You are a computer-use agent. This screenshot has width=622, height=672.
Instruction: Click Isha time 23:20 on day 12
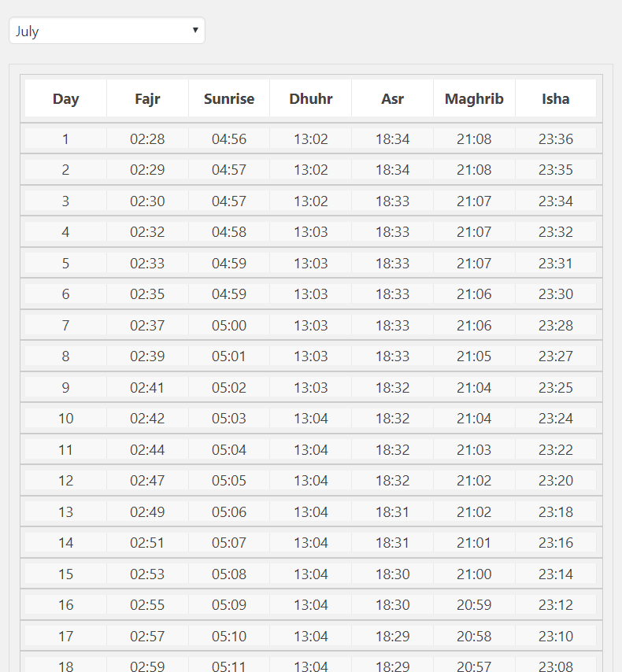(x=556, y=481)
